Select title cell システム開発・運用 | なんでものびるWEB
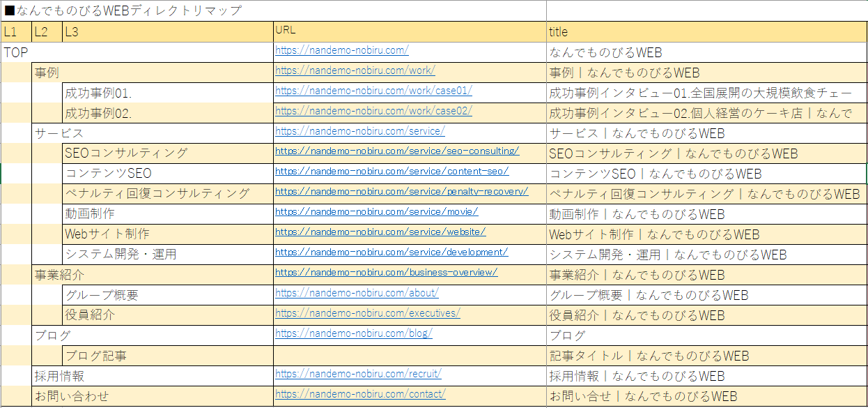Image resolution: width=868 pixels, height=408 pixels. (x=707, y=255)
